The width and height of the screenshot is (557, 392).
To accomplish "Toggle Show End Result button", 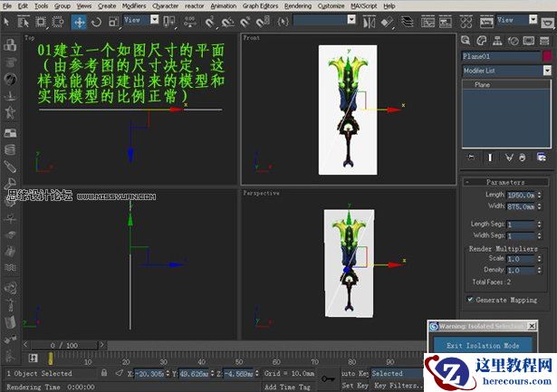I will click(x=490, y=158).
